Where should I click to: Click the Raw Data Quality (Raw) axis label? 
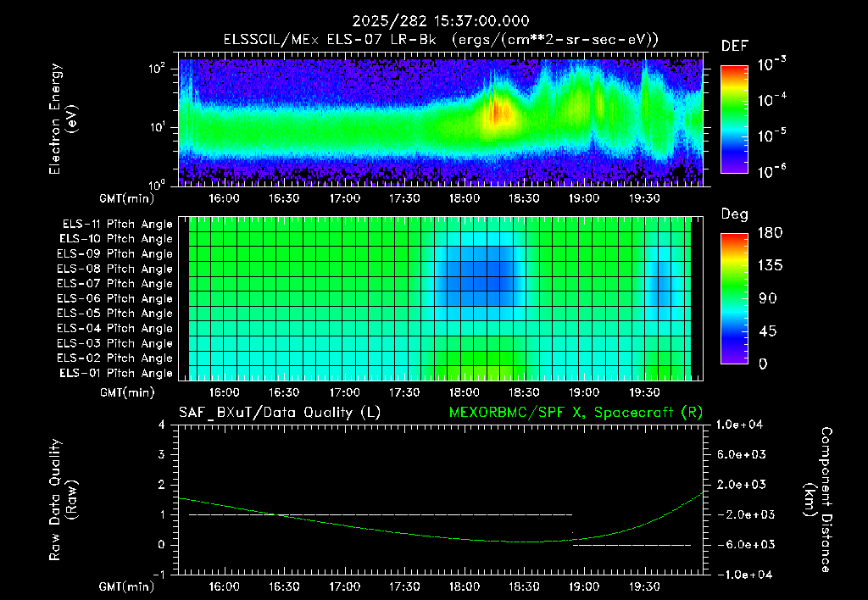pos(63,500)
